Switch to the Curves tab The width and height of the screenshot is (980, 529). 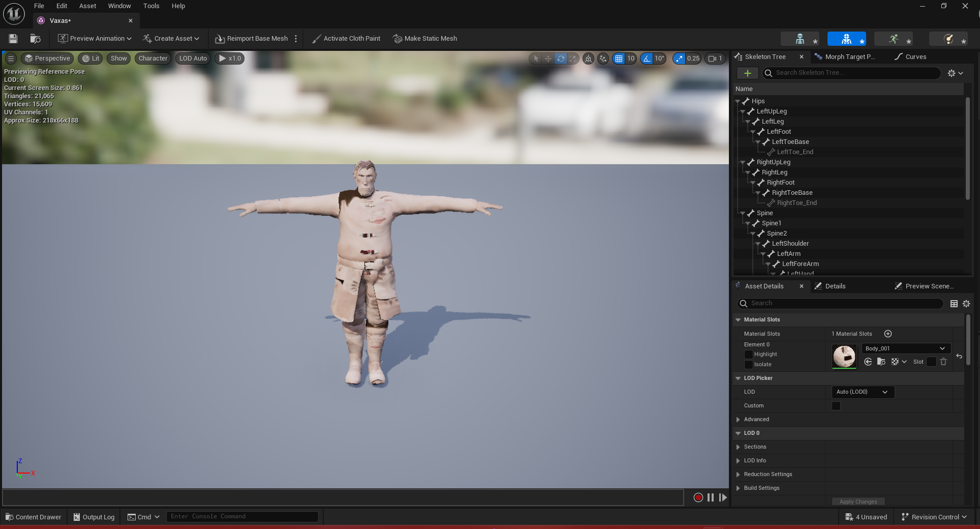point(915,57)
